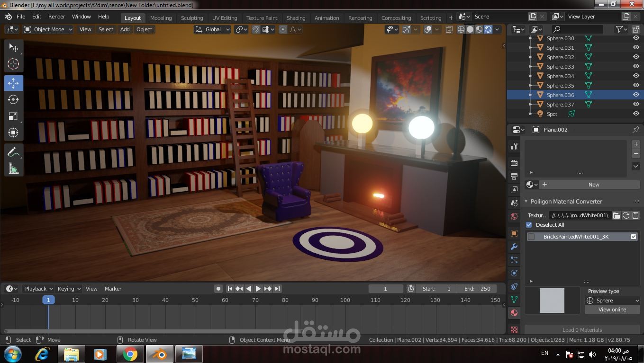Viewport: 644px width, 363px height.
Task: Open the viewport Add menu
Action: click(x=125, y=29)
